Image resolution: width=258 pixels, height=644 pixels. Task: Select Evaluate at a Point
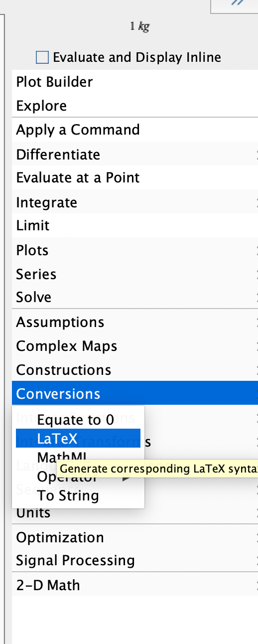click(x=135, y=178)
